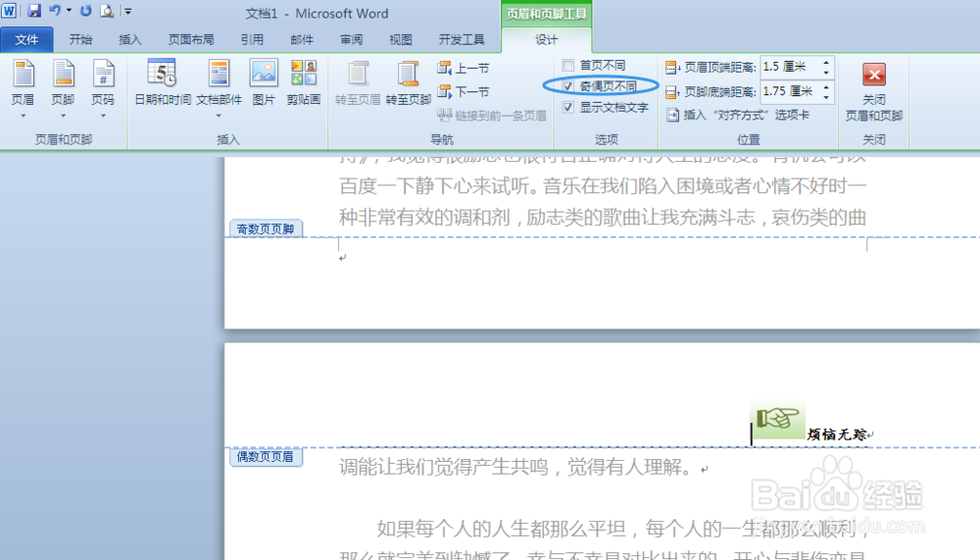The height and width of the screenshot is (560, 980).
Task: Click the 页脚底端距离 icon
Action: tap(672, 92)
